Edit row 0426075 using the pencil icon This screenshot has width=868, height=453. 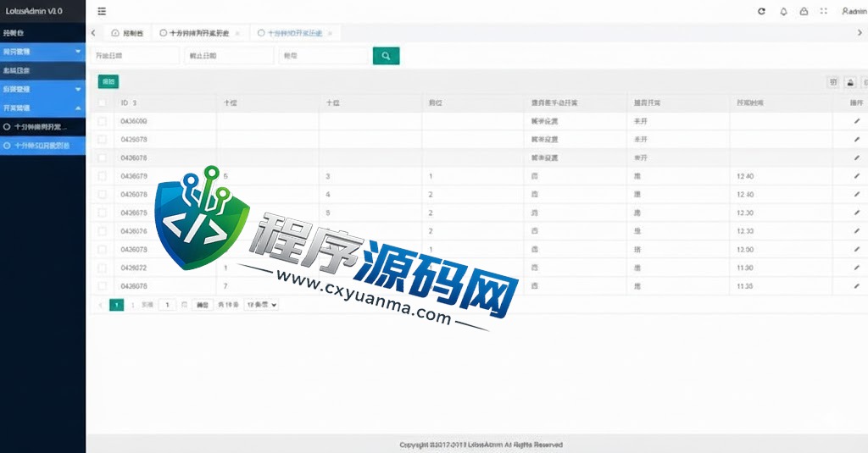pyautogui.click(x=857, y=285)
